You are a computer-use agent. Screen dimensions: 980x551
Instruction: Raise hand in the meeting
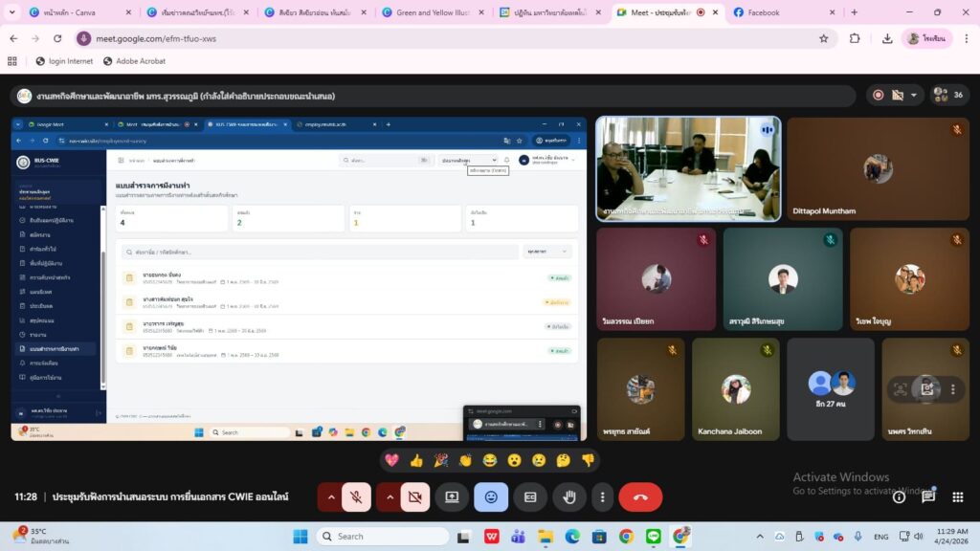[568, 497]
